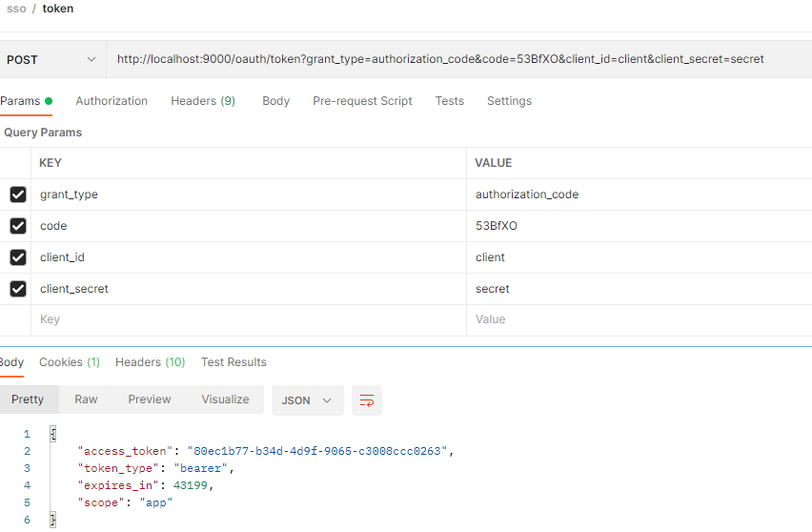Open the Pre-request Script tab
Screen dimensions: 812x532
362,101
